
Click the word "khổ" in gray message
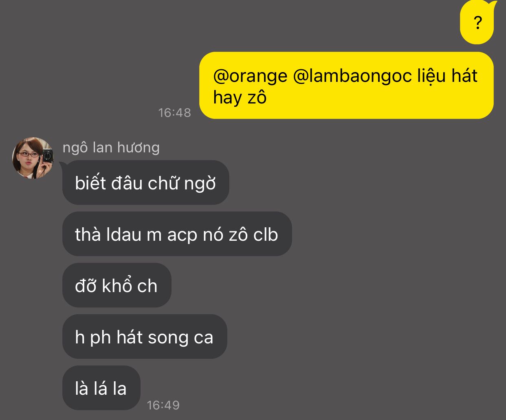point(117,286)
